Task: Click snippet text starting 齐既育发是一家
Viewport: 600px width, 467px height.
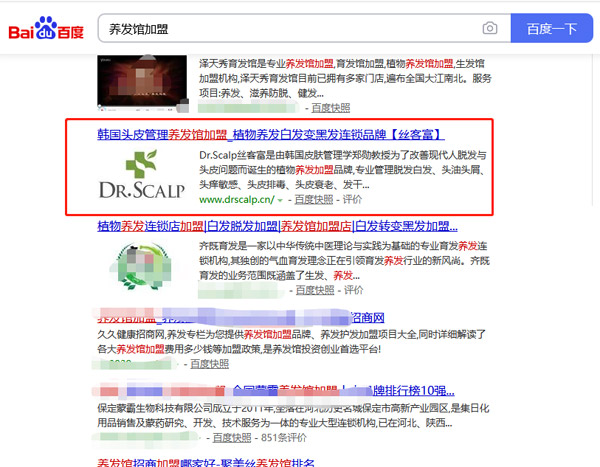Action: 344,261
